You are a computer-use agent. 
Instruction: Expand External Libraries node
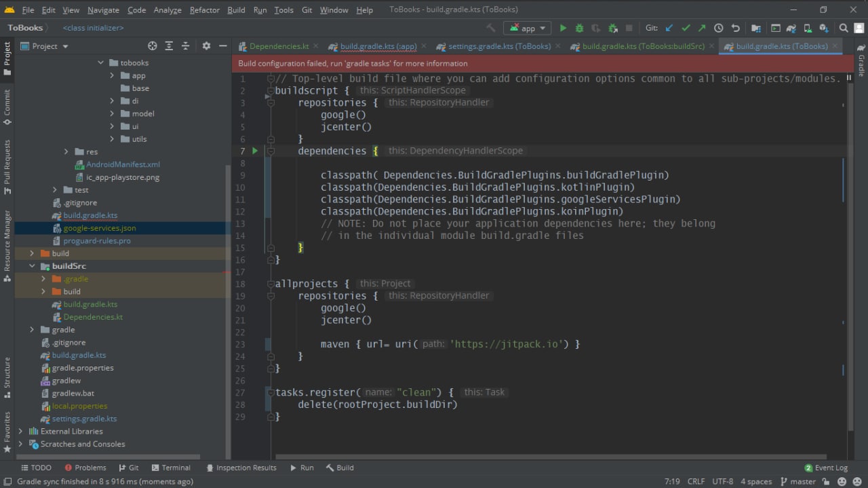(20, 431)
